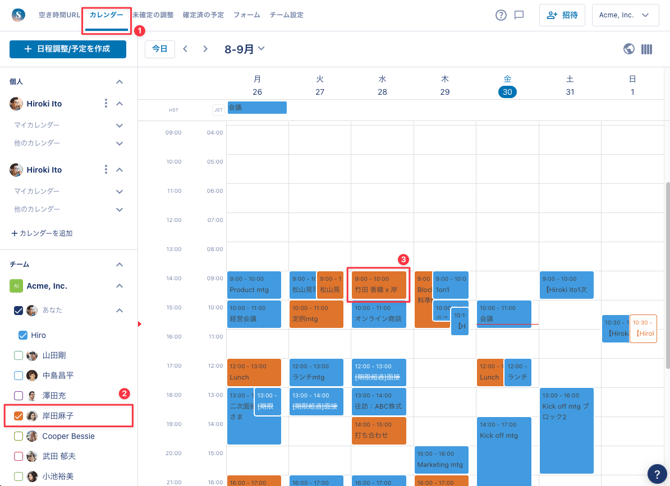The image size is (670, 486).
Task: Enable the 山田剛 member checkbox
Action: pos(19,355)
